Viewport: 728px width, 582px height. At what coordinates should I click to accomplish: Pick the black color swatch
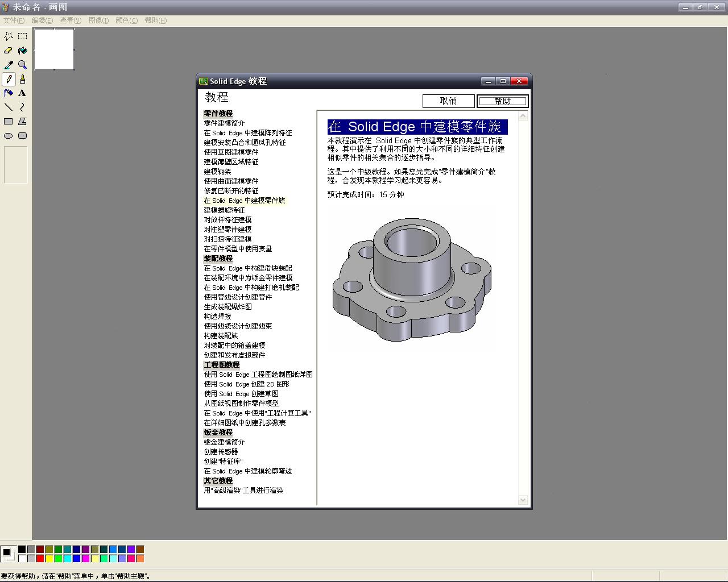pyautogui.click(x=22, y=549)
